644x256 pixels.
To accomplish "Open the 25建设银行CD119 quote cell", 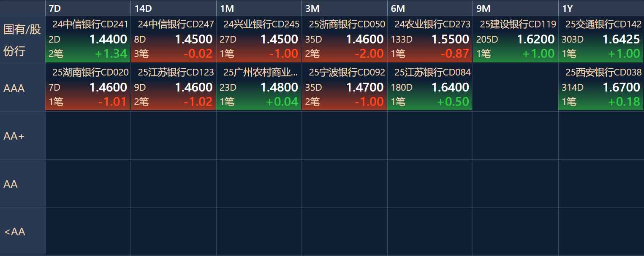I will pyautogui.click(x=515, y=39).
